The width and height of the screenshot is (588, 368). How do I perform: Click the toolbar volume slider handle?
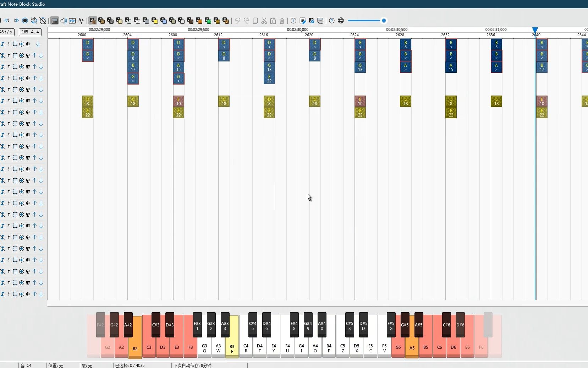coord(384,21)
